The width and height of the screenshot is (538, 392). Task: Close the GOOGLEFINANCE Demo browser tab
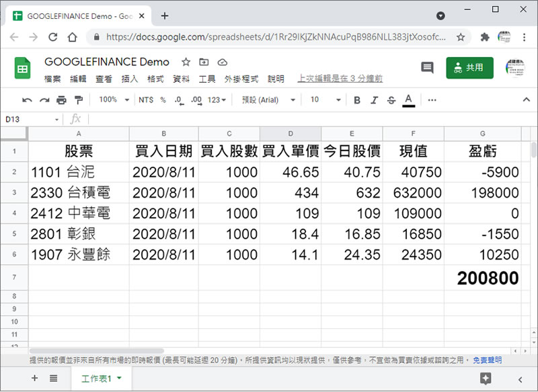[141, 15]
